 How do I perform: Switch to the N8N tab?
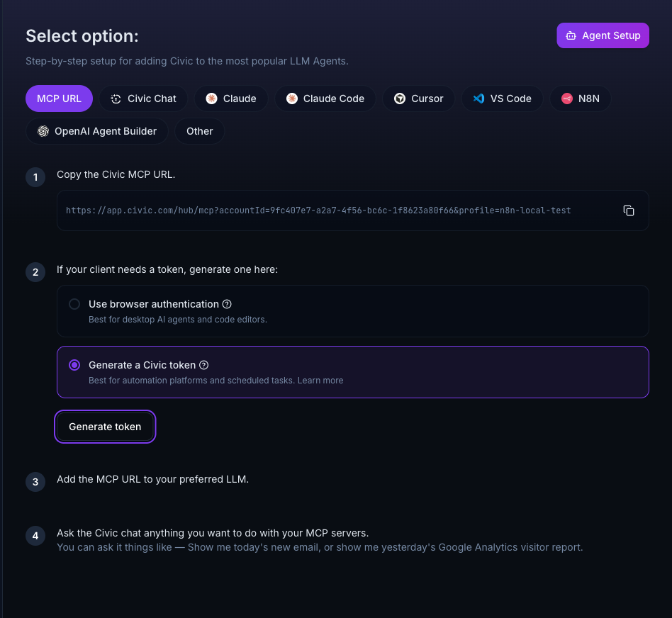pyautogui.click(x=581, y=99)
